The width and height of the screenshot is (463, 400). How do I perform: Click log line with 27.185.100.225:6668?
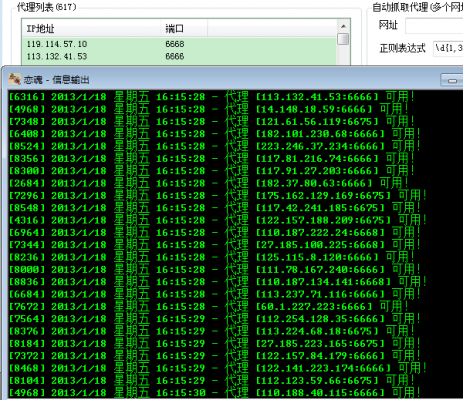click(215, 245)
